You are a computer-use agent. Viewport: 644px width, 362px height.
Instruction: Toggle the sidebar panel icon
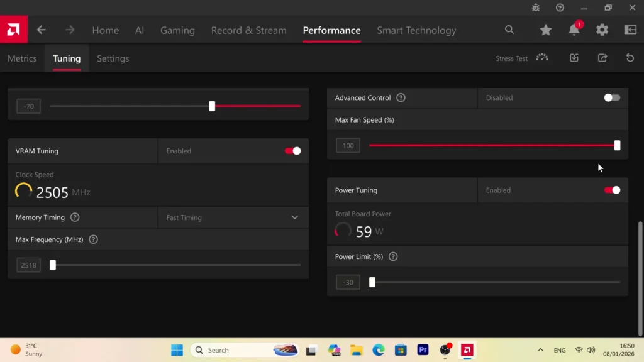coord(630,30)
